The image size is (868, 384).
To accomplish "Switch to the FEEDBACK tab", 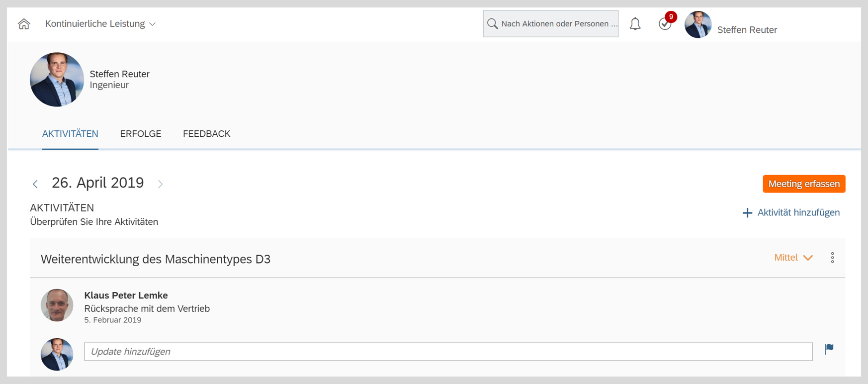I will coord(206,134).
